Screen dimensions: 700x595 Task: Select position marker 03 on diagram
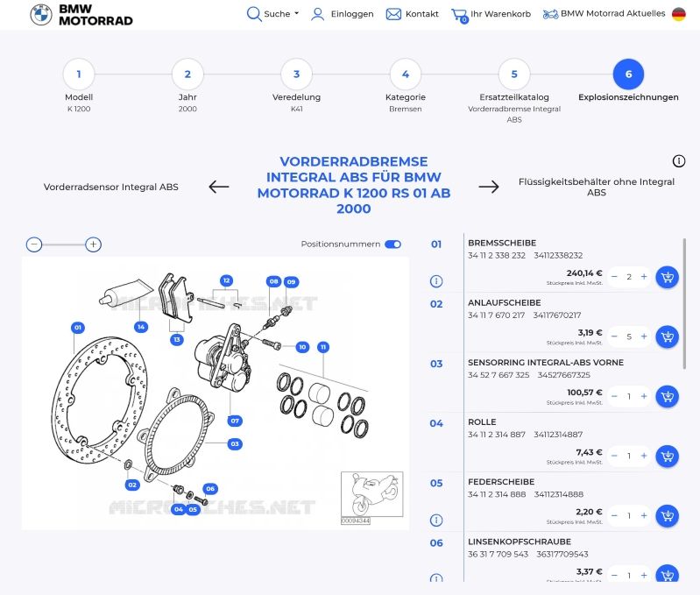click(235, 443)
